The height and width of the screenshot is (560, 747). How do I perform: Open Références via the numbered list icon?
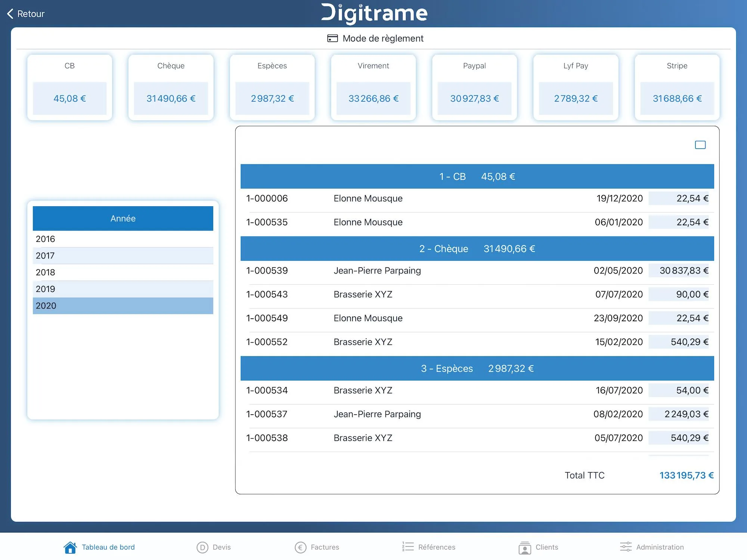click(408, 547)
